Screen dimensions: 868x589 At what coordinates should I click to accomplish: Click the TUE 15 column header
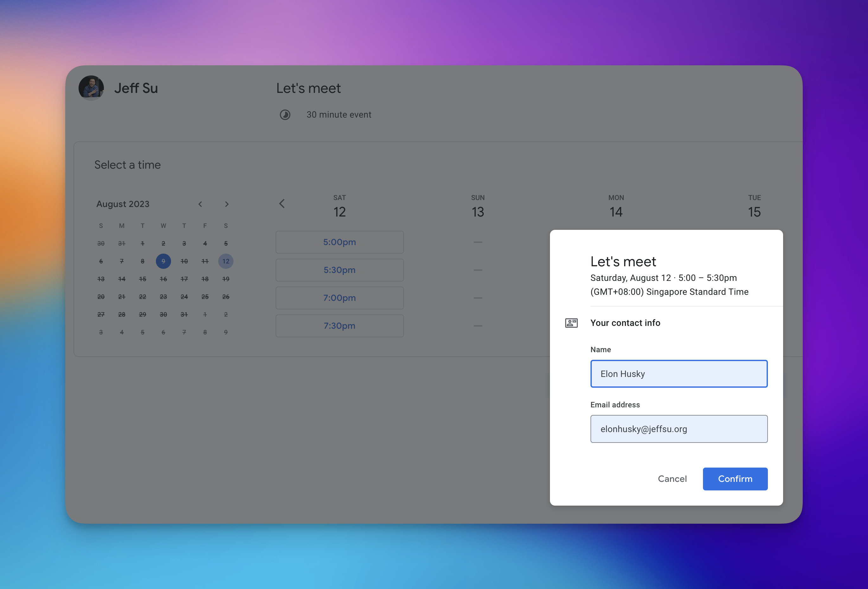coord(755,206)
